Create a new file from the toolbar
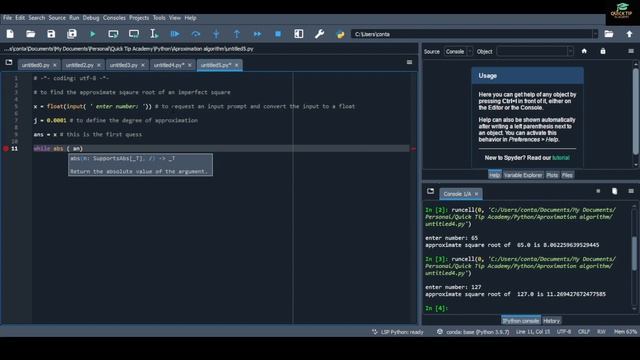 (x=10, y=34)
